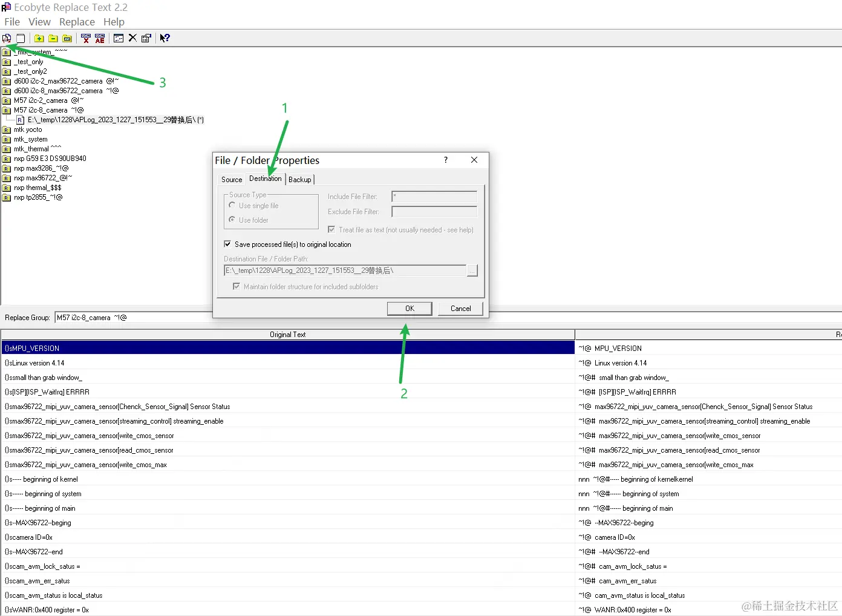
Task: Select group d600 i2c-8_max96722_camera
Action: 66,91
